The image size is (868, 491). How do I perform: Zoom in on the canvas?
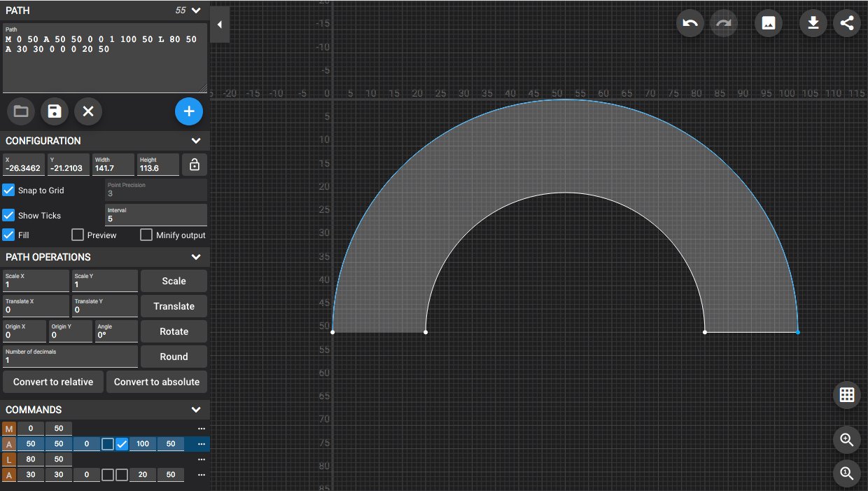pos(846,440)
